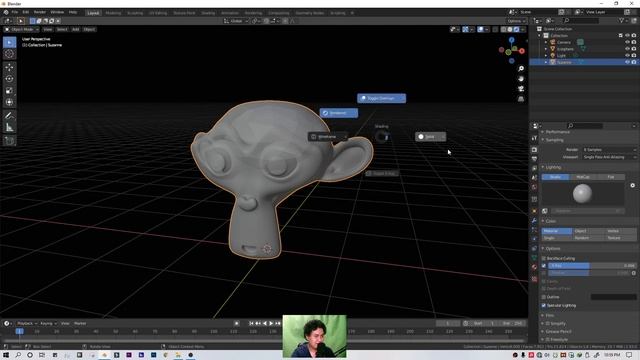Choose Wireframe in shading pie menu

pos(328,137)
